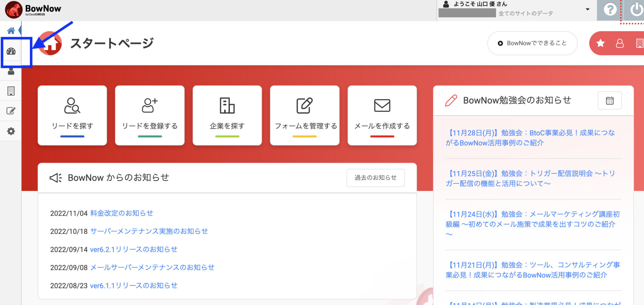Open the leads person icon in sidebar
The height and width of the screenshot is (305, 644).
(x=11, y=71)
